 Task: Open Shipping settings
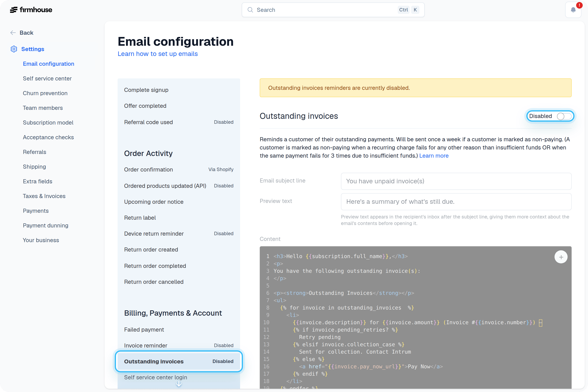(35, 167)
